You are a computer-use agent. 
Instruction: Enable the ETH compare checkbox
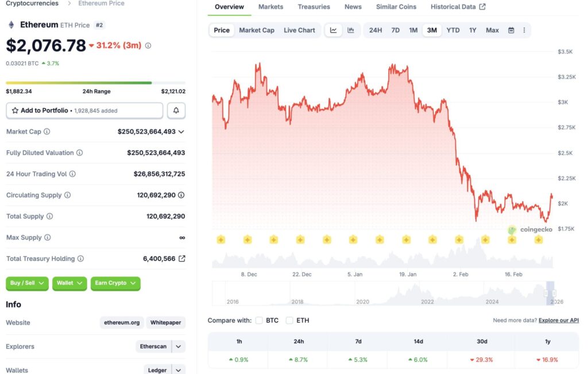point(289,320)
